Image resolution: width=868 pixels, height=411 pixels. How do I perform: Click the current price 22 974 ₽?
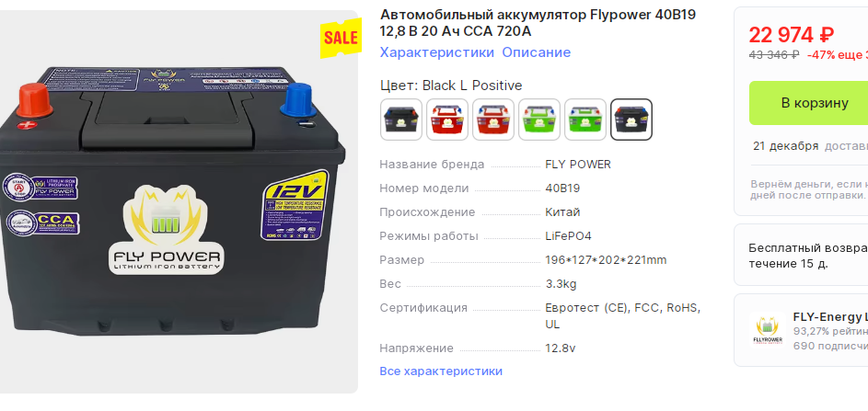[x=792, y=36]
